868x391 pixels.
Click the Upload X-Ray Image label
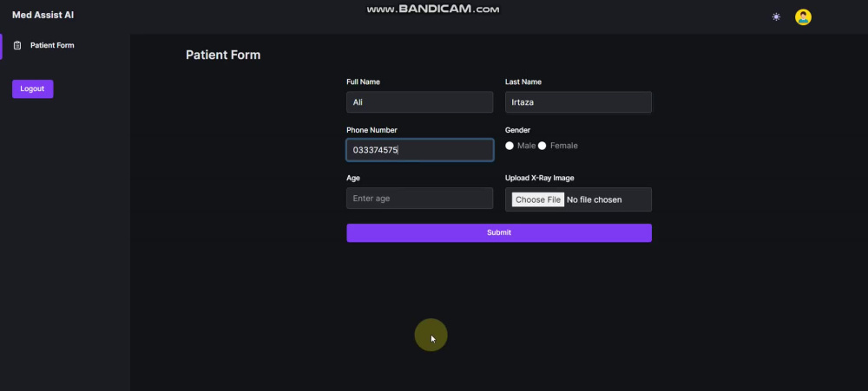(539, 178)
